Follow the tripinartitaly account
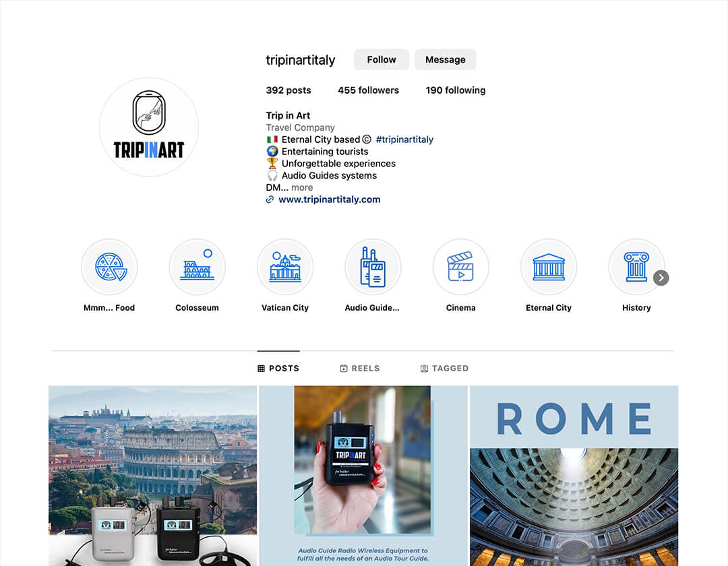The image size is (728, 566). coord(381,59)
